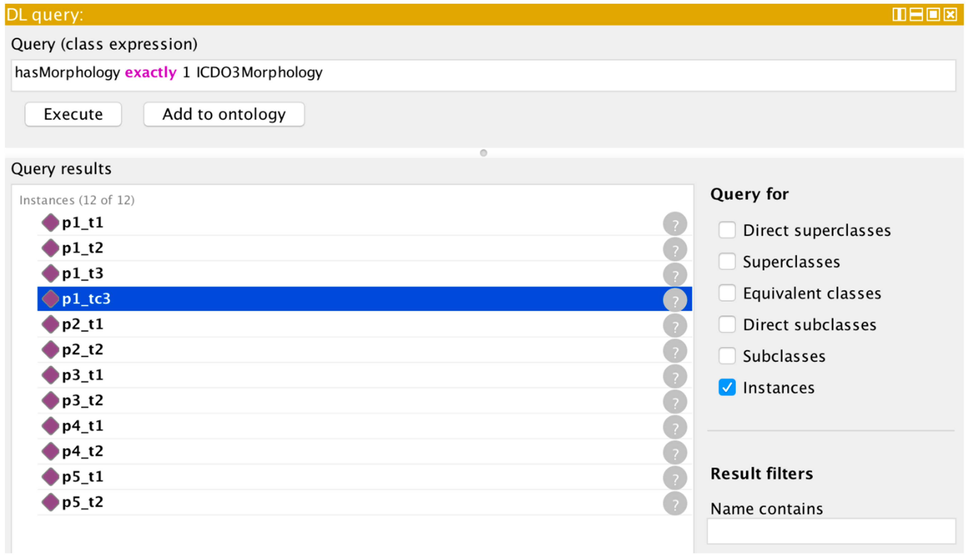This screenshot has height=560, width=972.
Task: Click the question-mark icon on the p3_t1 row
Action: [x=675, y=377]
